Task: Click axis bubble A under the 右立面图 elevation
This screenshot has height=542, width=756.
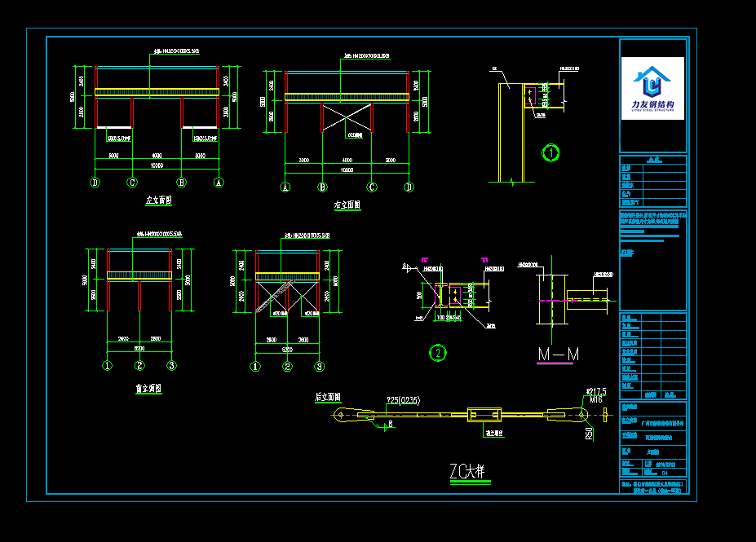Action: click(x=285, y=187)
